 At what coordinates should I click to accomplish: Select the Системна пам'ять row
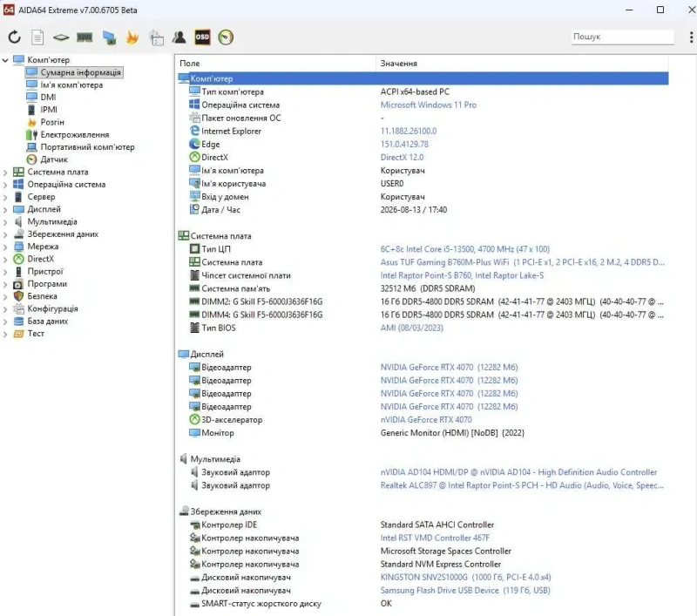[423, 288]
